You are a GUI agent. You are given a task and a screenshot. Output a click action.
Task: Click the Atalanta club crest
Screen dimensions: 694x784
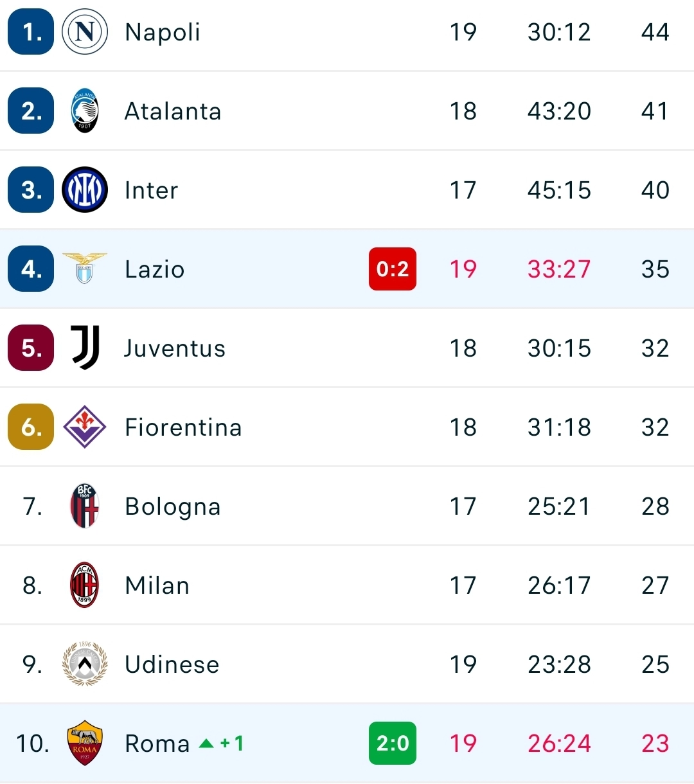click(84, 111)
